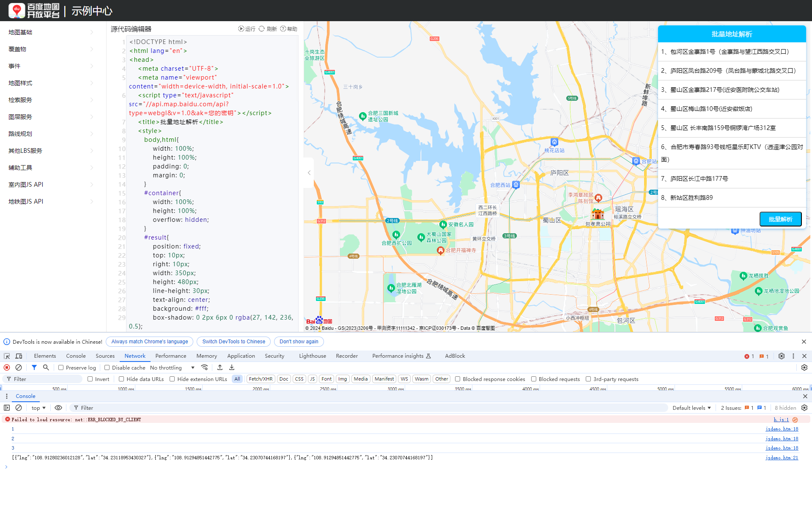
Task: Collapse the code editor panel arrow
Action: pos(309,173)
